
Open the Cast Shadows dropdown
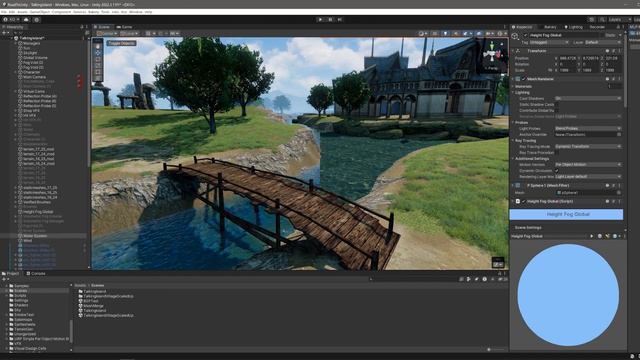click(x=588, y=98)
